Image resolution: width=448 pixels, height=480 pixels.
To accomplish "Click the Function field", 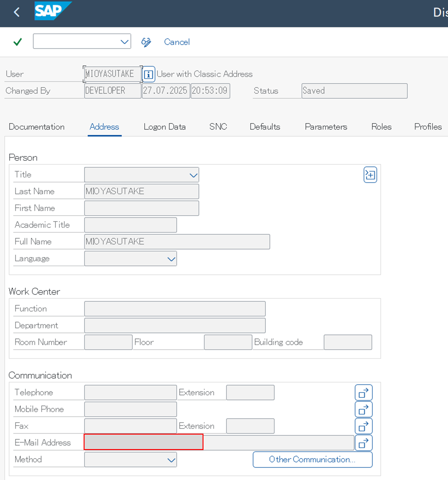I will tap(175, 309).
